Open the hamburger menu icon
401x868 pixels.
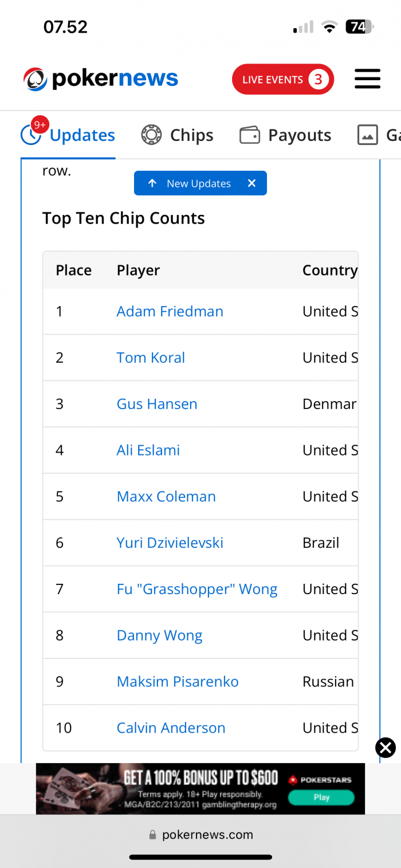(367, 78)
